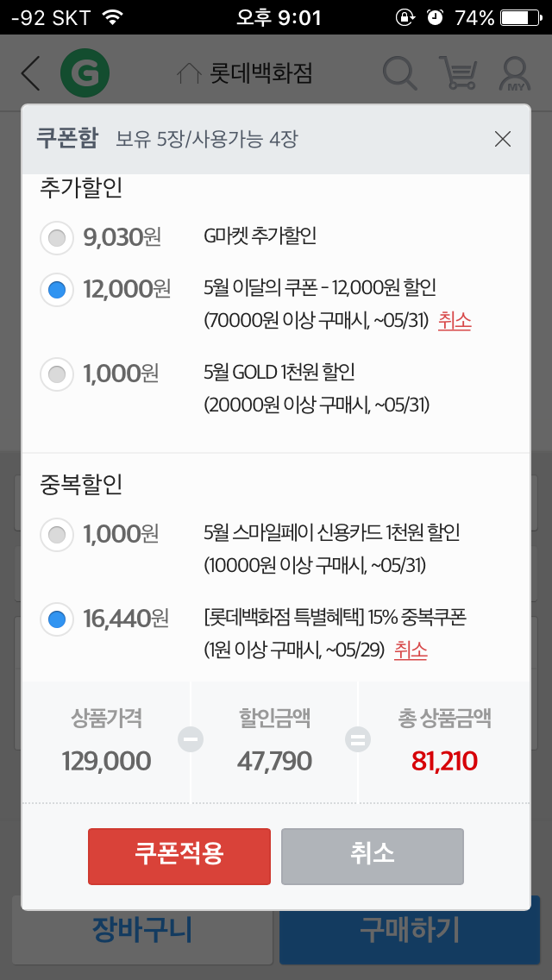This screenshot has width=552, height=980.
Task: Select the 12,000원 이달의 쿠폰 radio
Action: 58,289
